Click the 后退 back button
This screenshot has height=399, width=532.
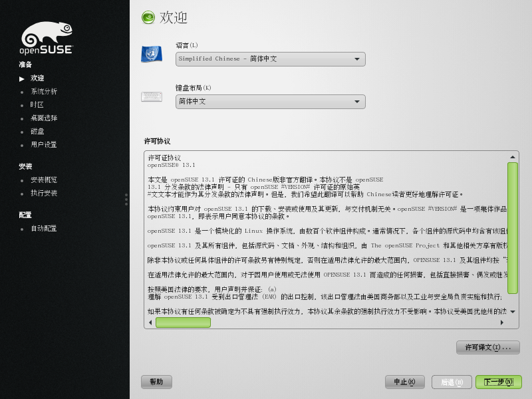[452, 382]
